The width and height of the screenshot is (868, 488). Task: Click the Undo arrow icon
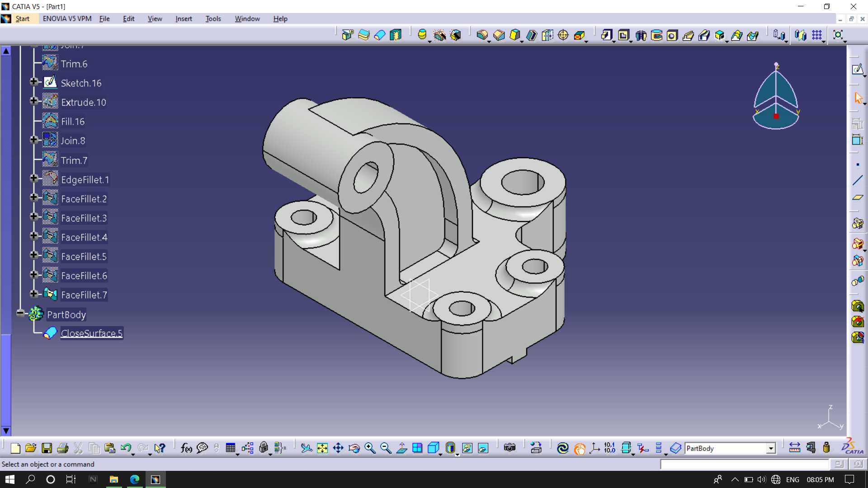[125, 448]
